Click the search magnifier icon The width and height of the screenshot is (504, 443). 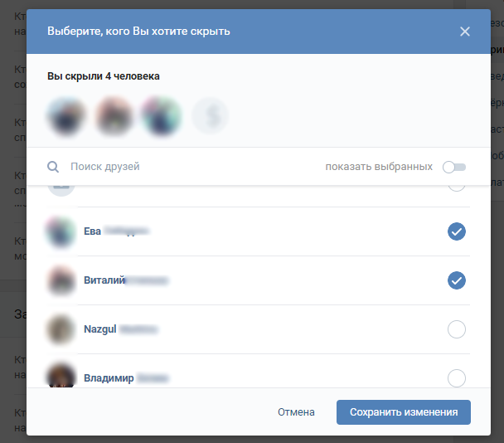(53, 167)
